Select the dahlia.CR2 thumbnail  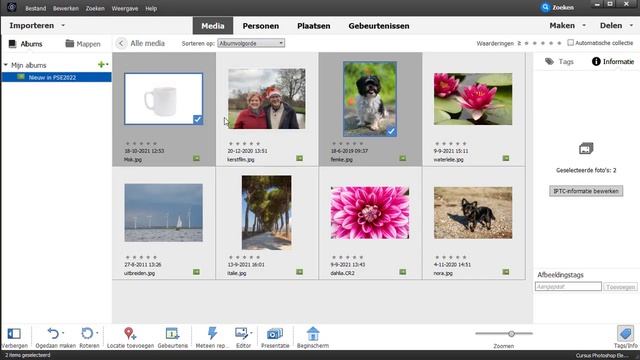point(369,213)
